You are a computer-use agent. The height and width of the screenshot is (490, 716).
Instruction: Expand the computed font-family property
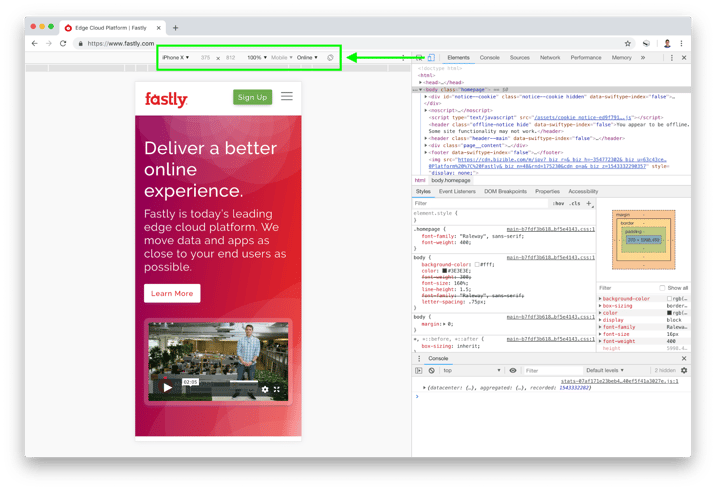coord(600,327)
